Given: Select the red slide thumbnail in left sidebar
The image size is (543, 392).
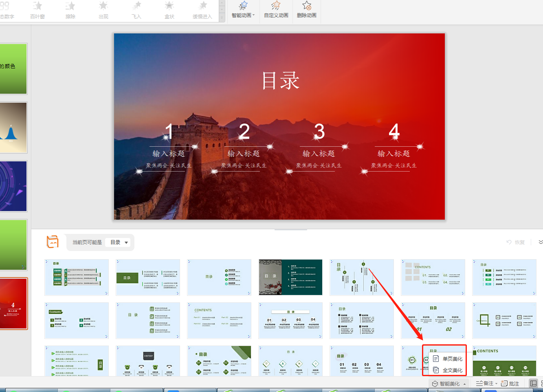Looking at the screenshot, I should tap(13, 304).
